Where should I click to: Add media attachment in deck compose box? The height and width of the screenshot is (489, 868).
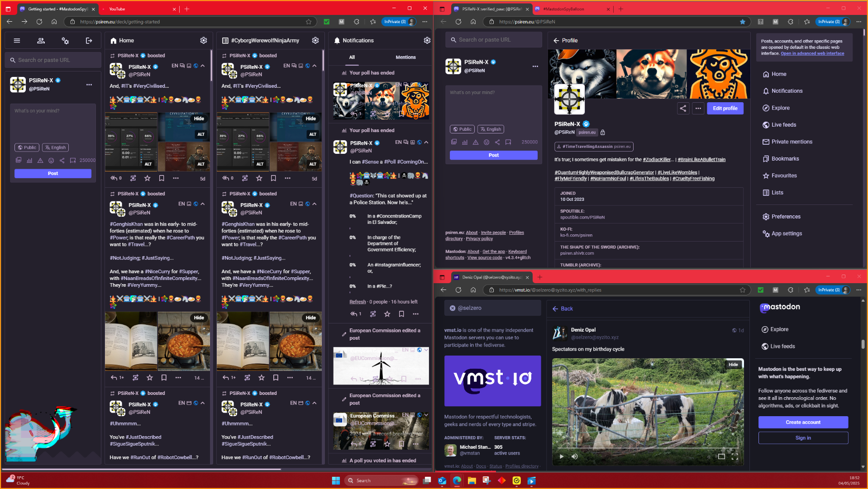click(x=19, y=160)
